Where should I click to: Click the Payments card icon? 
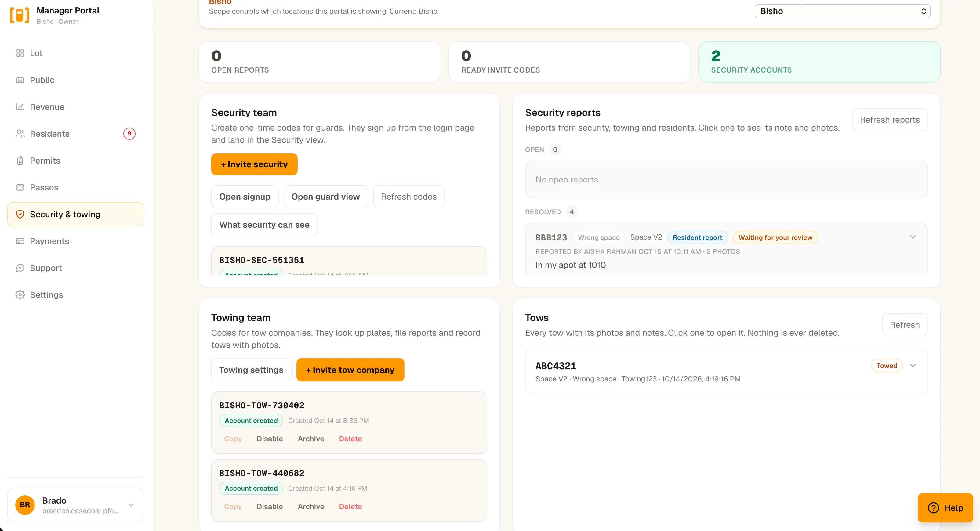coord(20,241)
